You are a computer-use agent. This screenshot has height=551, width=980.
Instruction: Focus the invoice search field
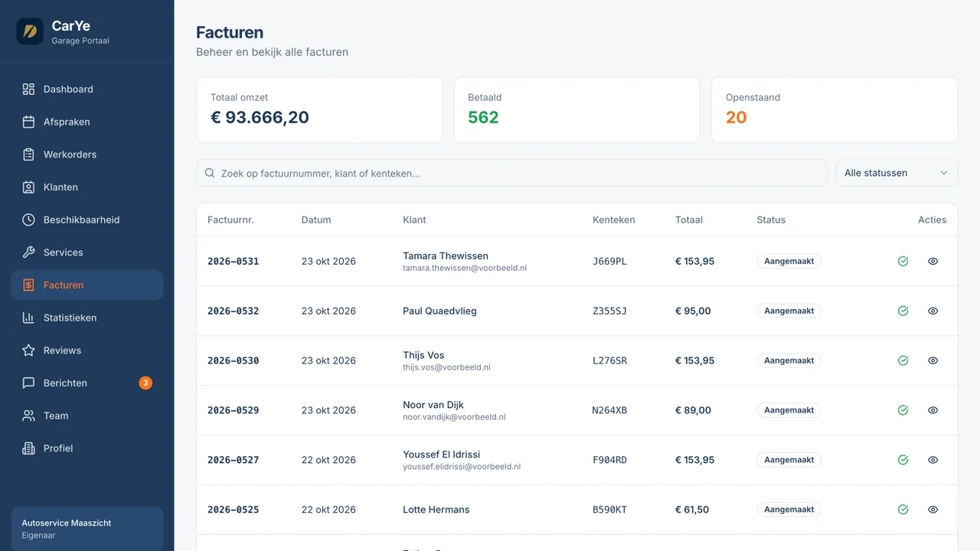(x=512, y=173)
